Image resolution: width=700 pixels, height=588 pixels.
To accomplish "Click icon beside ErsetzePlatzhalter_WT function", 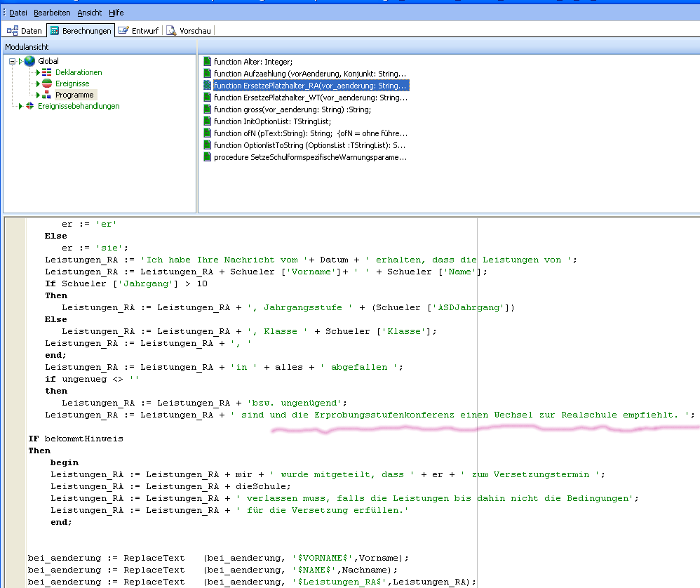I will pyautogui.click(x=207, y=97).
